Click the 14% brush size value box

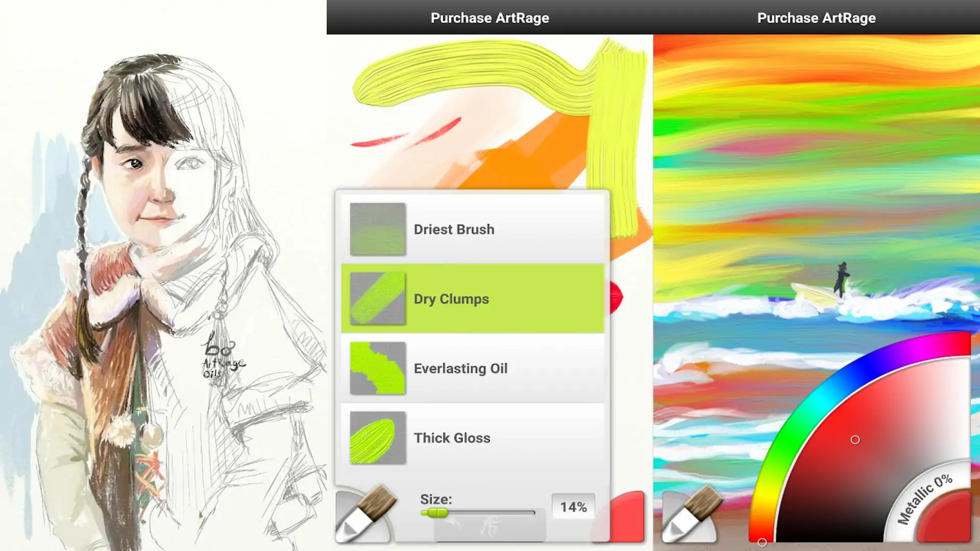tap(573, 506)
